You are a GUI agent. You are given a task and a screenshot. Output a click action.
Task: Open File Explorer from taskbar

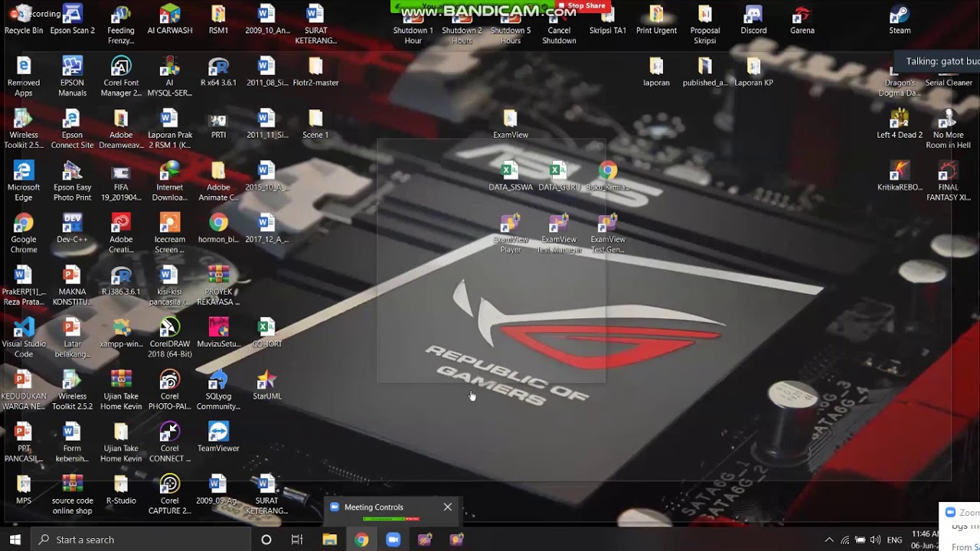pos(329,540)
